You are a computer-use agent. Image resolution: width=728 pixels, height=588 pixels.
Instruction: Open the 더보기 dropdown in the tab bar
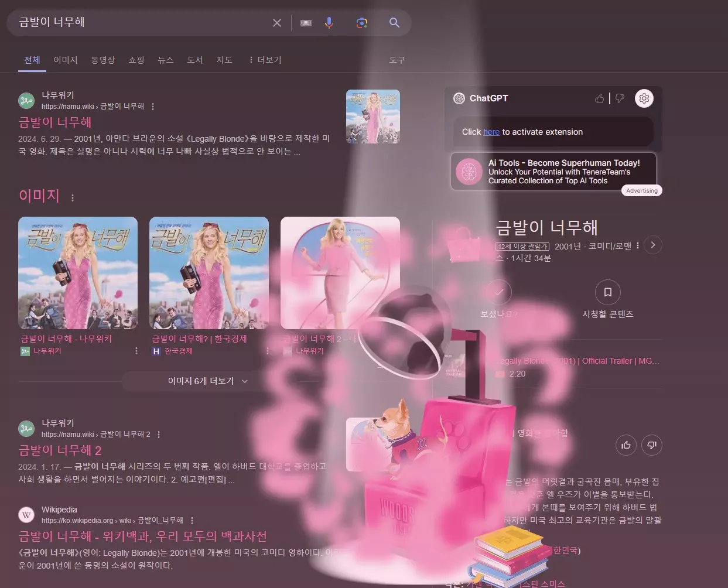point(264,60)
